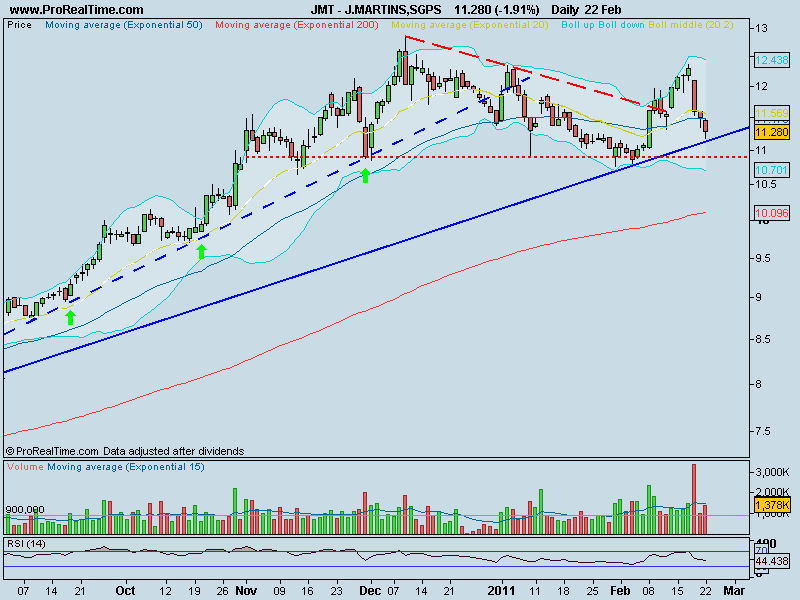Click the 23 date label before Dec
Image resolution: width=800 pixels, height=600 pixels.
(x=336, y=591)
